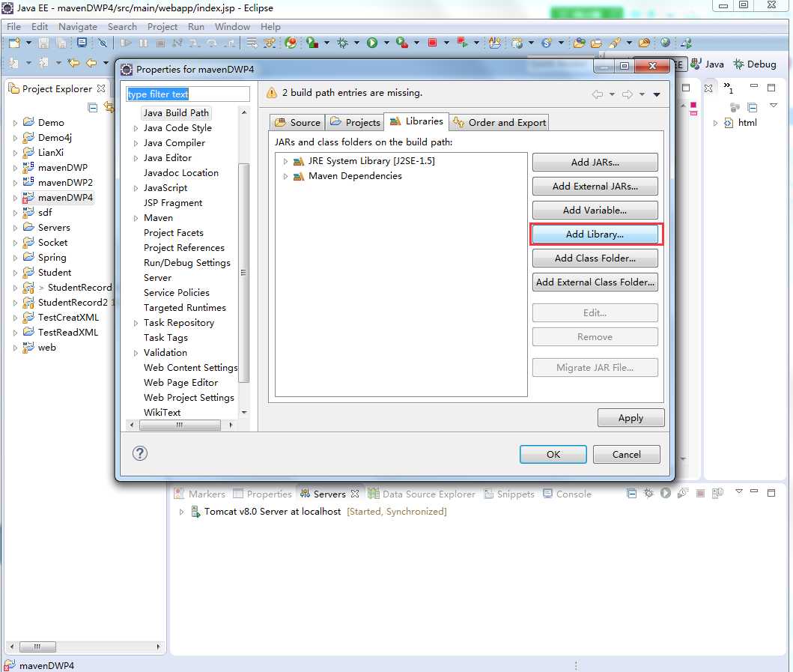Open the Window menu
Viewport: 793px width, 672px height.
click(232, 27)
